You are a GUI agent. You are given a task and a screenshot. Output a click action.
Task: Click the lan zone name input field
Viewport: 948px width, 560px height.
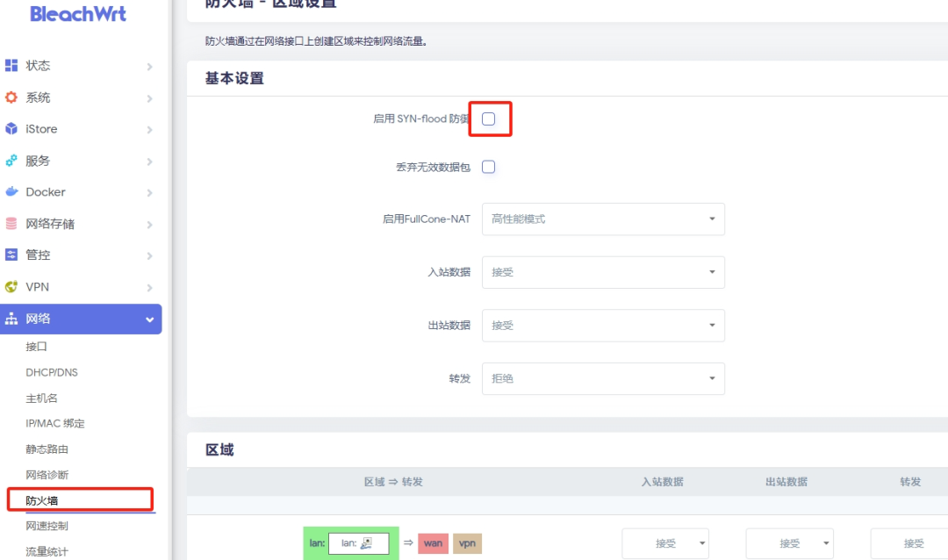point(360,542)
